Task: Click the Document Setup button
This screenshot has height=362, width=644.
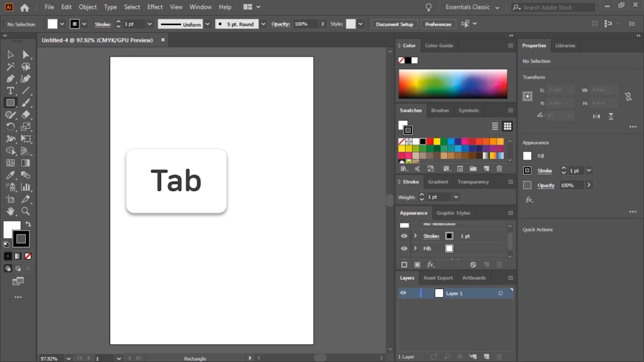Action: coord(394,24)
